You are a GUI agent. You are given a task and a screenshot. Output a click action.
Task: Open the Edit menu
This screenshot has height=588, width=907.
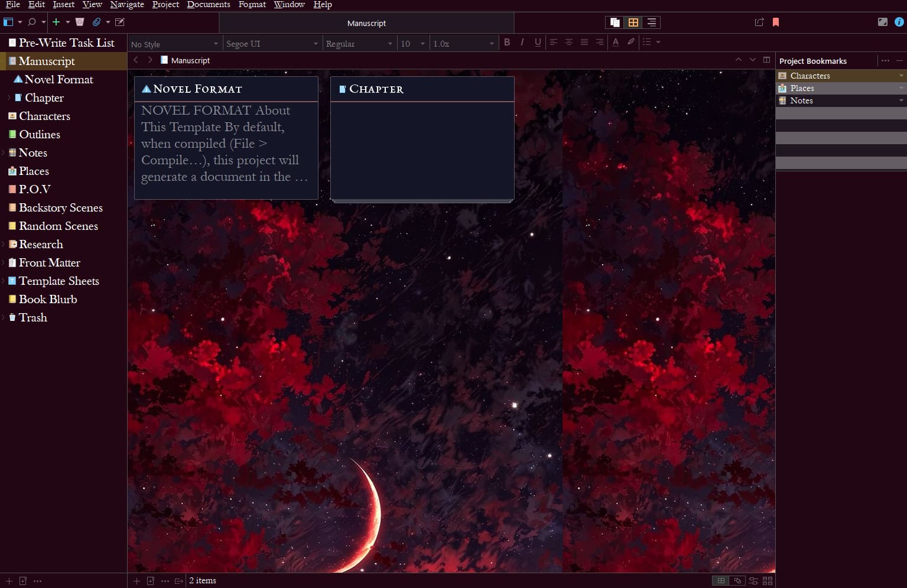click(37, 5)
